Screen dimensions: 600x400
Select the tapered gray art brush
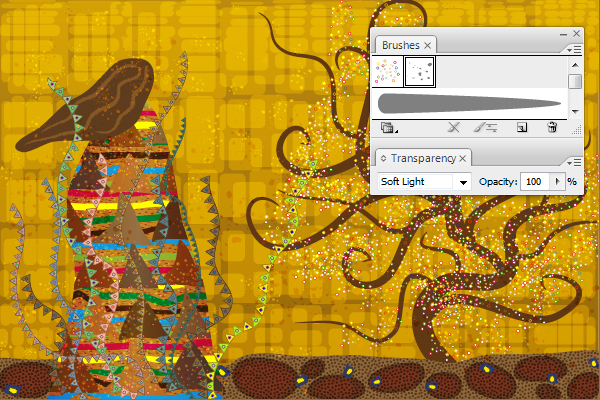[x=469, y=104]
